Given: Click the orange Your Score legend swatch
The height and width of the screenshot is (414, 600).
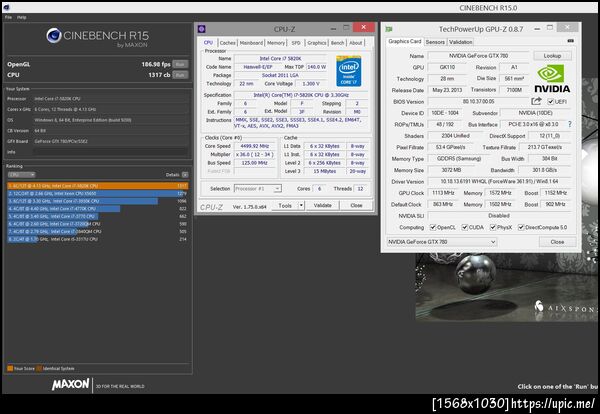Looking at the screenshot, I should 10,368.
